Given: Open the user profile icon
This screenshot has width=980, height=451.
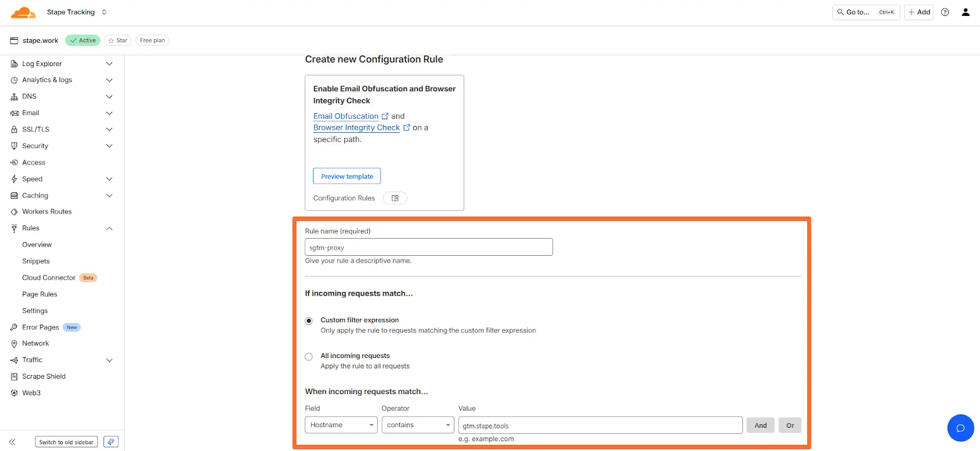Looking at the screenshot, I should pos(965,12).
